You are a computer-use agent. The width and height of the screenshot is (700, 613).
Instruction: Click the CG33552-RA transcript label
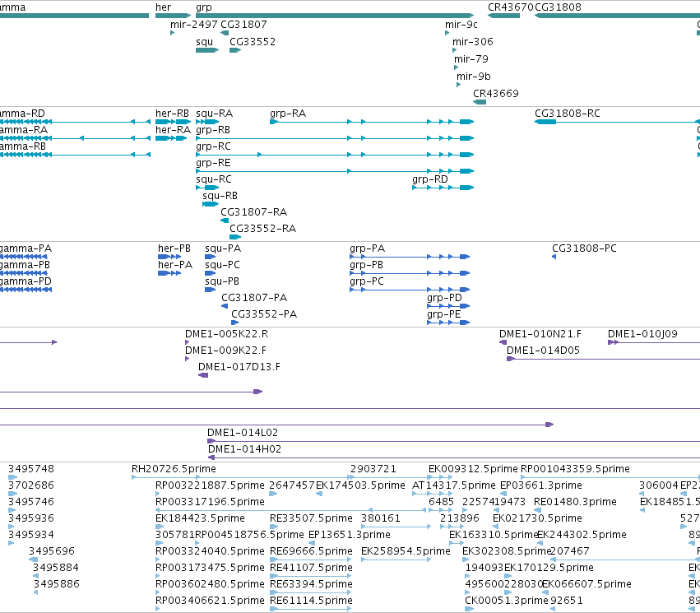point(262,229)
